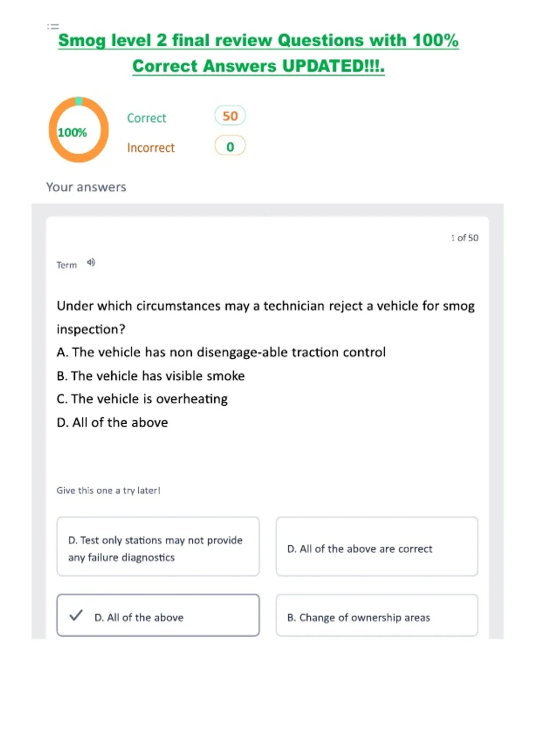Click the Incorrect count badge showing 0
Image resolution: width=534 pixels, height=756 pixels.
tap(230, 146)
